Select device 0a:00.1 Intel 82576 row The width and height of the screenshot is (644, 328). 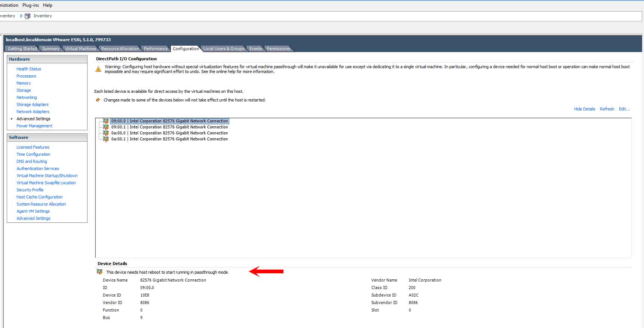click(169, 139)
